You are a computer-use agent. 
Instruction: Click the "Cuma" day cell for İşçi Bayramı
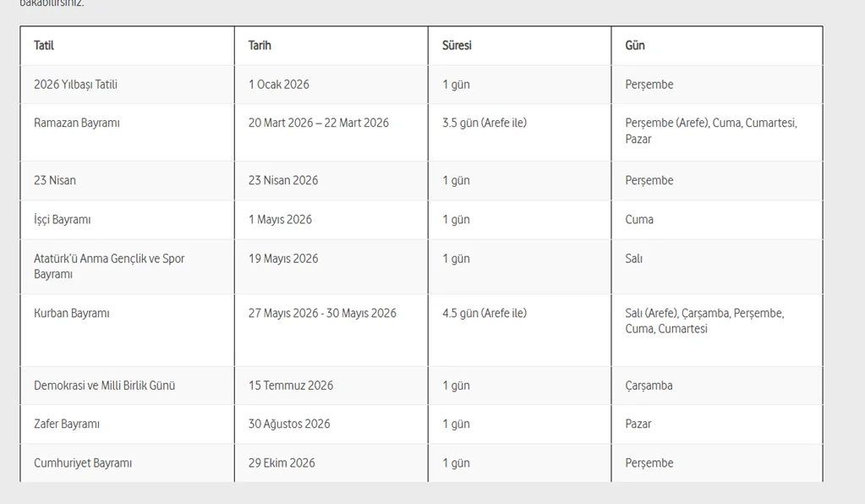(639, 220)
